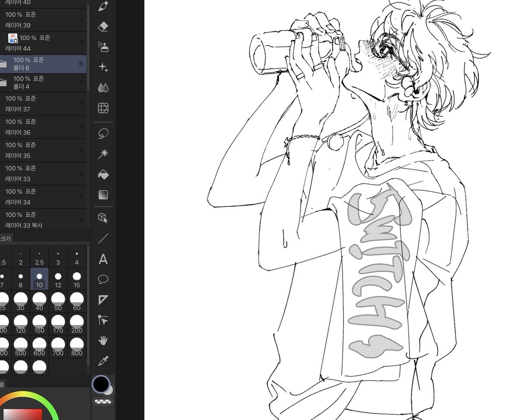Choose brush size 170
Image resolution: width=525 pixels, height=420 pixels.
58,325
